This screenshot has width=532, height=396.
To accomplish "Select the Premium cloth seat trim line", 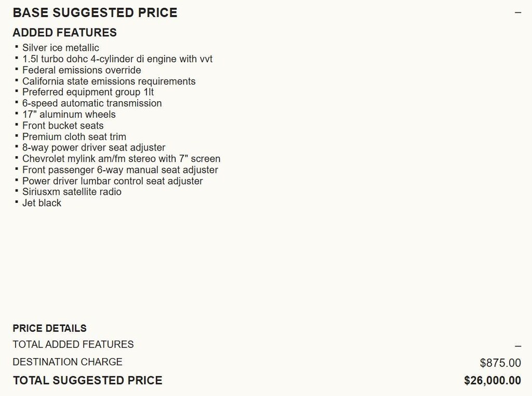I will click(74, 136).
